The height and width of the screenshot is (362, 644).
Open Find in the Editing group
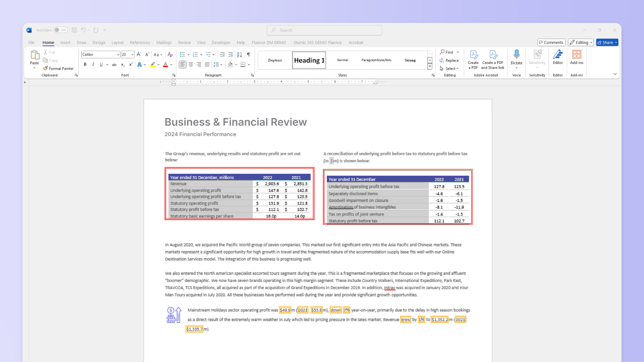(449, 52)
